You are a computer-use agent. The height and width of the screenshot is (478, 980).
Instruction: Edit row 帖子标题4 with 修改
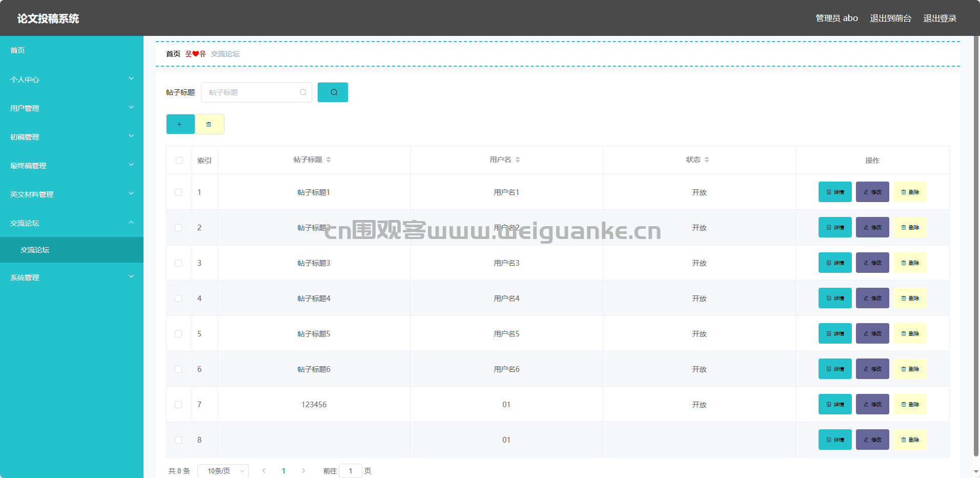[x=872, y=298]
